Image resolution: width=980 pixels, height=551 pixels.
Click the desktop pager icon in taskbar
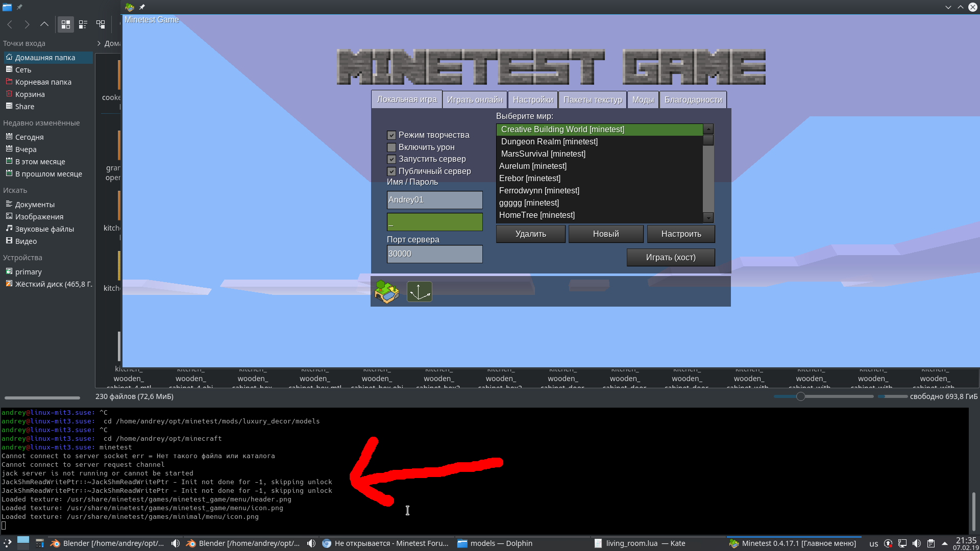[x=23, y=543]
